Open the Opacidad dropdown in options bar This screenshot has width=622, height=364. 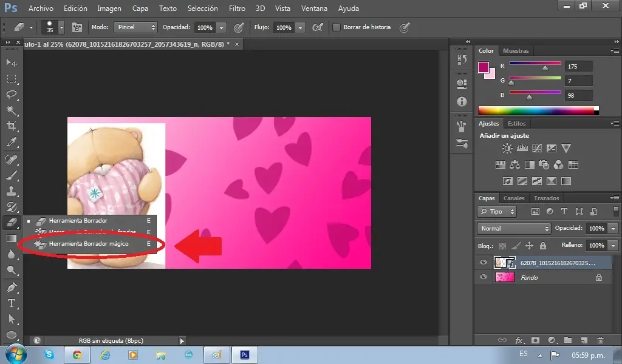(x=221, y=28)
